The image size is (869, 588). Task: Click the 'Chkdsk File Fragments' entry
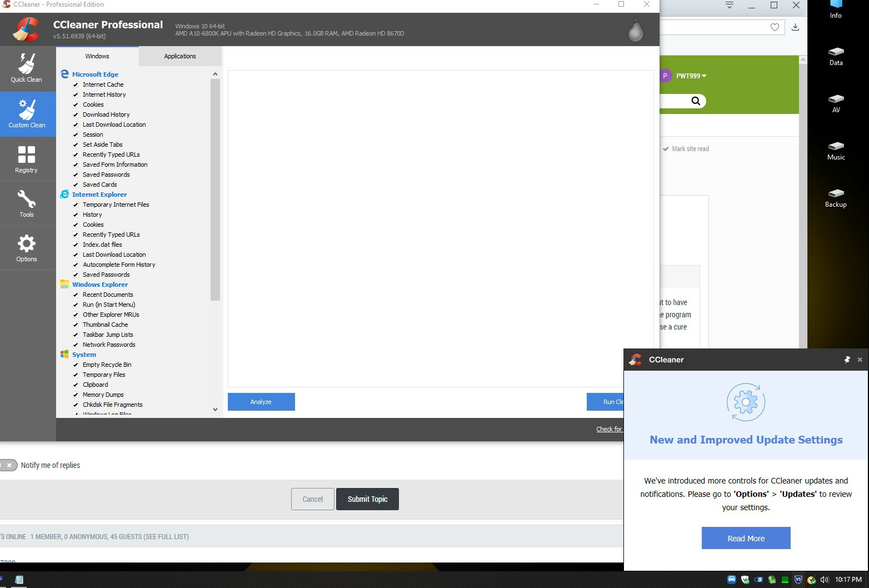(113, 405)
